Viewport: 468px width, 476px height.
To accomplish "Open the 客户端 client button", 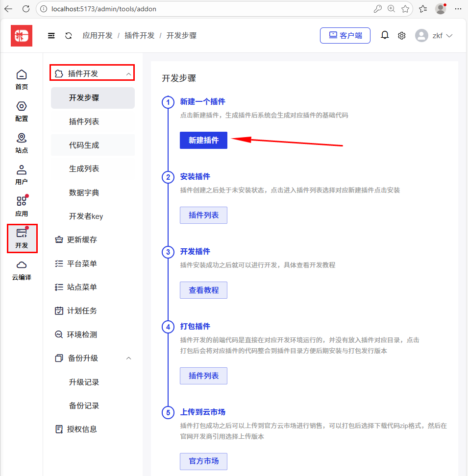I will (x=345, y=35).
